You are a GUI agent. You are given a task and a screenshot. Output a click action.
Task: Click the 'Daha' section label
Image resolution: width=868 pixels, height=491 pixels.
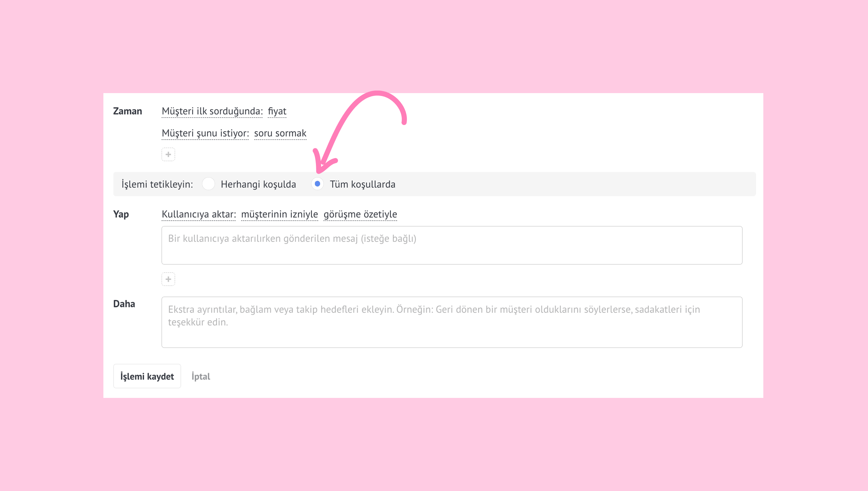pos(124,304)
